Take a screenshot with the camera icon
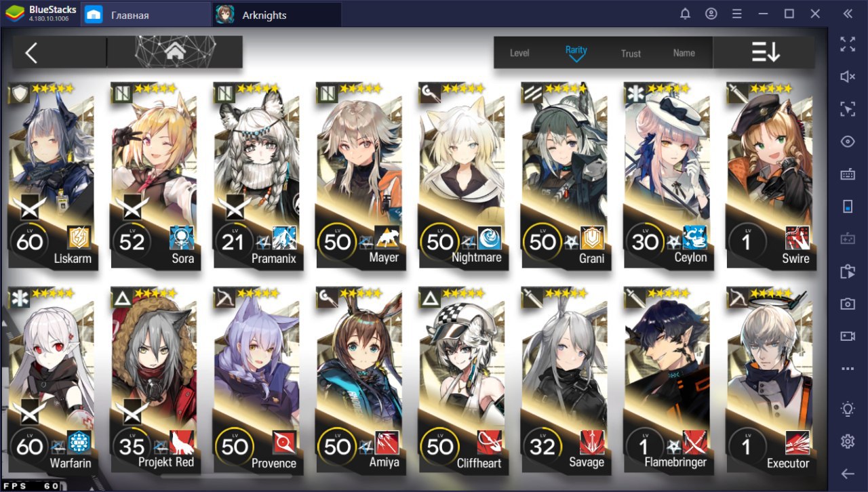The height and width of the screenshot is (492, 868). 848,304
